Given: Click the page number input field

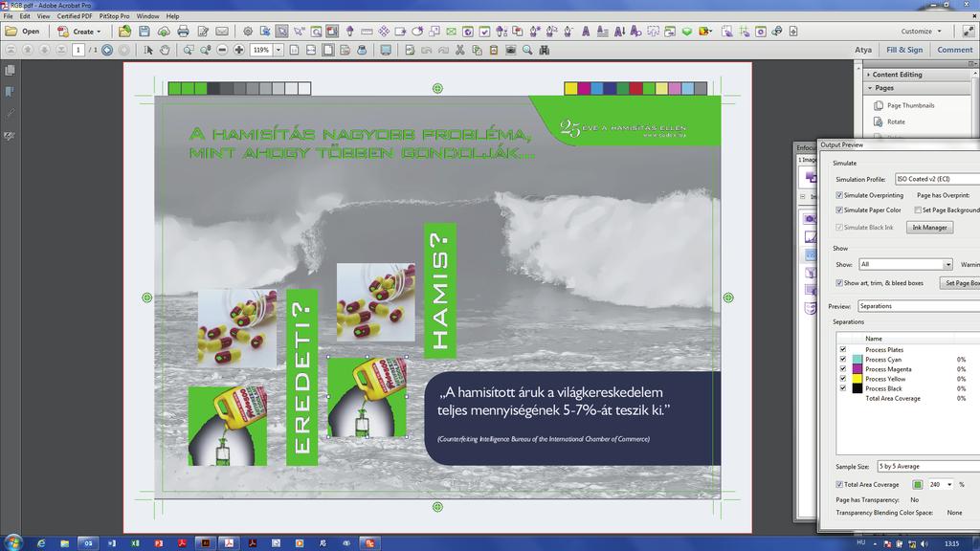Looking at the screenshot, I should click(x=78, y=50).
